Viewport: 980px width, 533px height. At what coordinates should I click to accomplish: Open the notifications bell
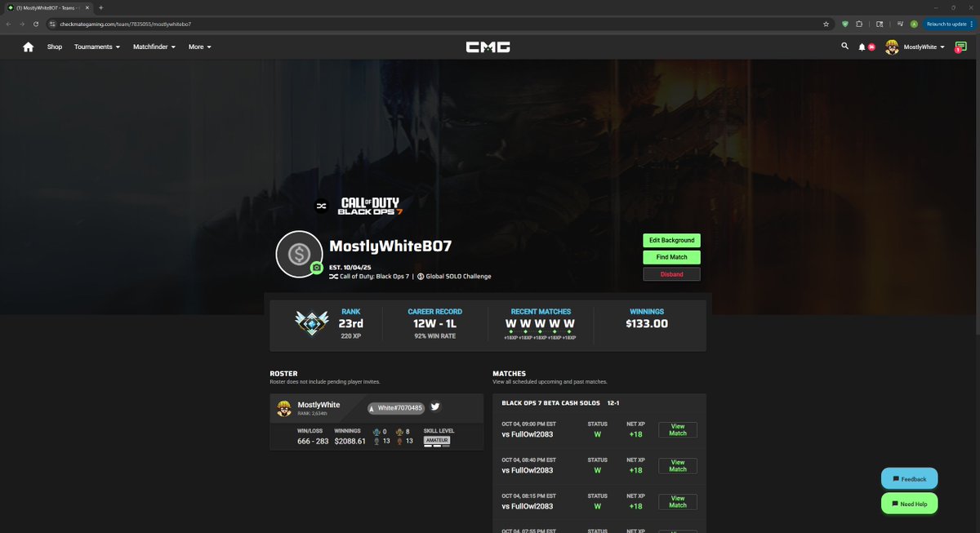862,47
